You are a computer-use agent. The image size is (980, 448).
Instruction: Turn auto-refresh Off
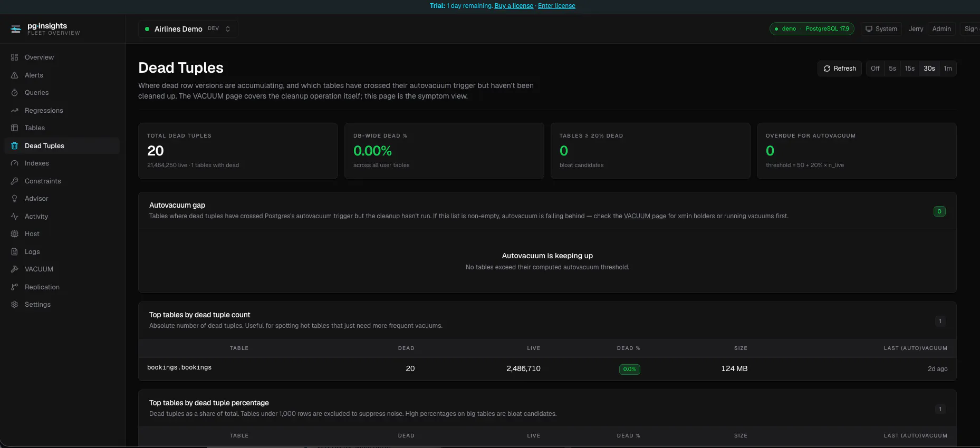(875, 69)
